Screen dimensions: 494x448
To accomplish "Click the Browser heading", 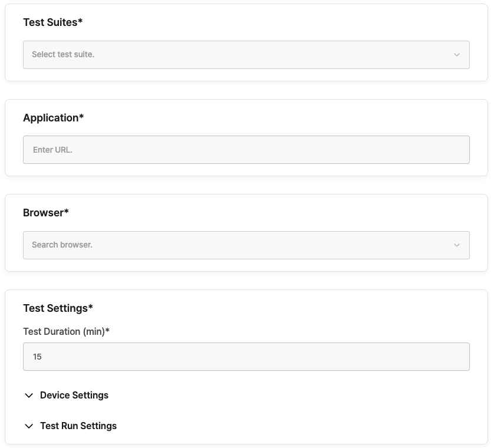I will click(x=45, y=213).
